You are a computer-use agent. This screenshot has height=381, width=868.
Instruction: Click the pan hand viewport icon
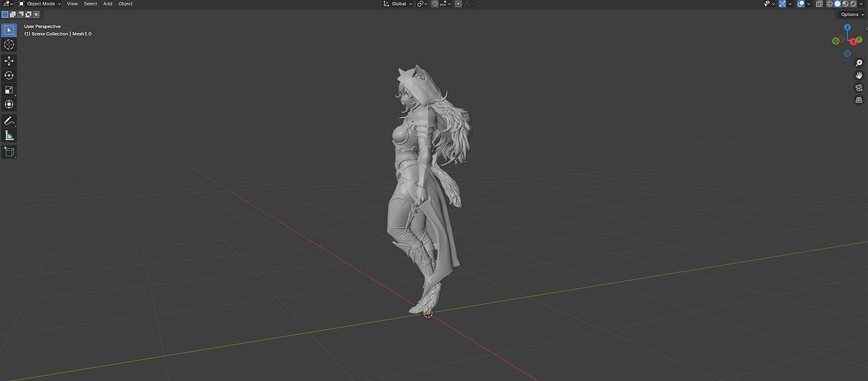click(x=859, y=75)
